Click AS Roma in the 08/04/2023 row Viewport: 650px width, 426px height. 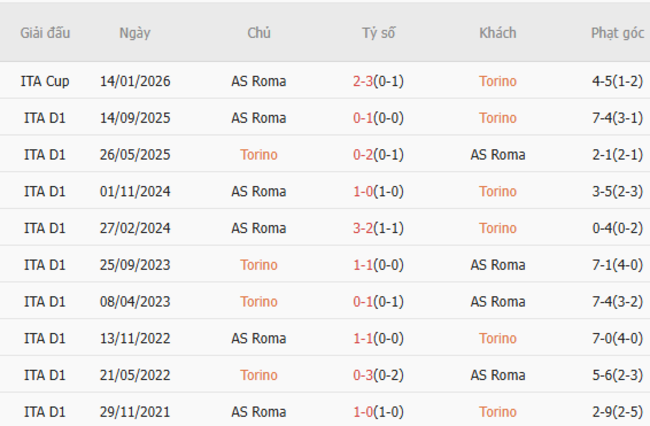tap(497, 301)
